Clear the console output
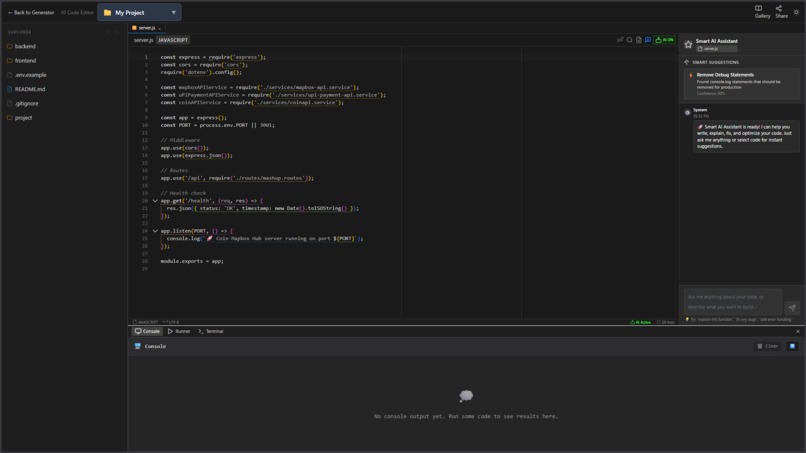Viewport: 806px width, 453px height. [x=767, y=347]
